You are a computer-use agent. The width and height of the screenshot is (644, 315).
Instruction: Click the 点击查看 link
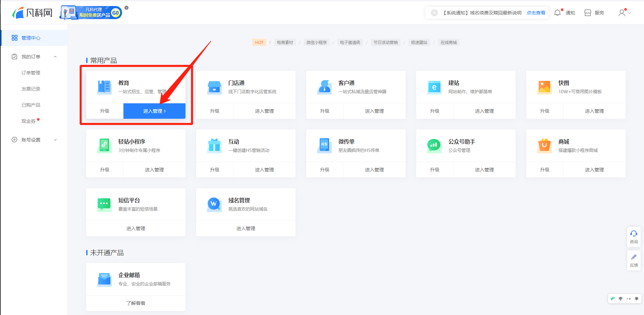pos(536,13)
